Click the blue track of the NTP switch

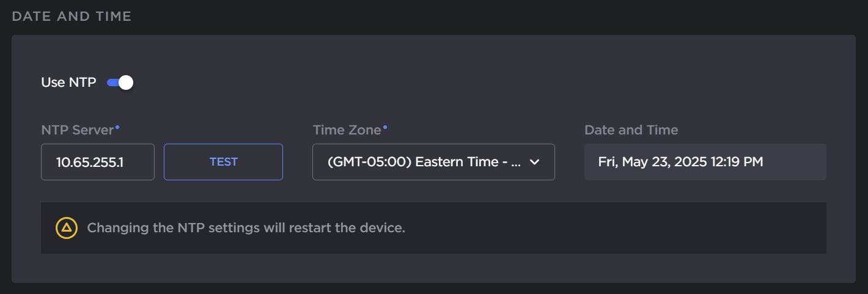tap(111, 83)
